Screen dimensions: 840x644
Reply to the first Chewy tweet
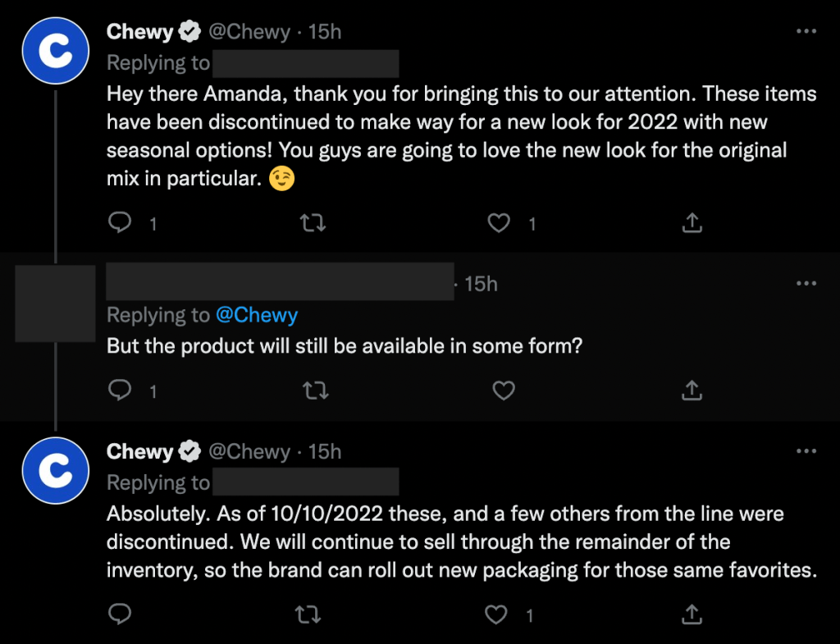point(121,222)
